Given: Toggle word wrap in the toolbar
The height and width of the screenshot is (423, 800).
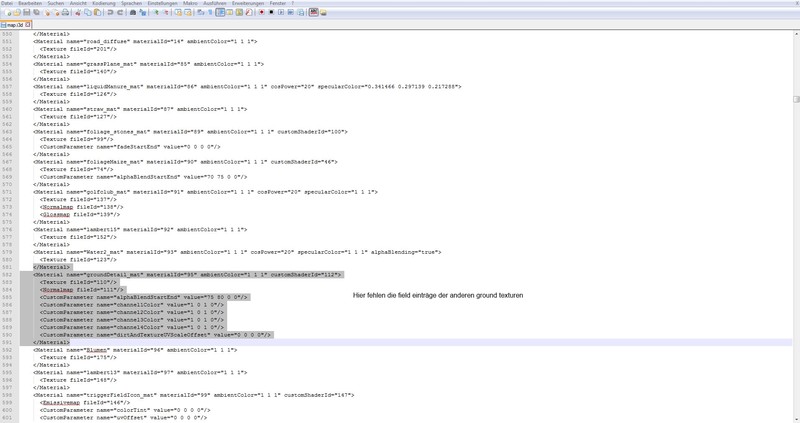Looking at the screenshot, I should coord(201,12).
